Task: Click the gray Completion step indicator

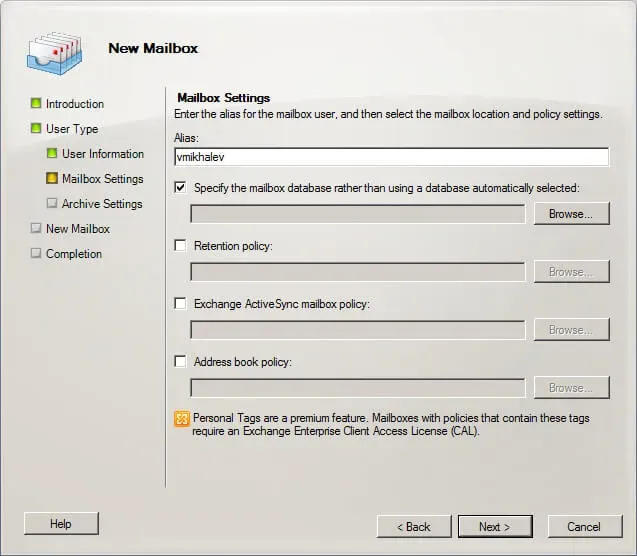Action: pos(36,253)
